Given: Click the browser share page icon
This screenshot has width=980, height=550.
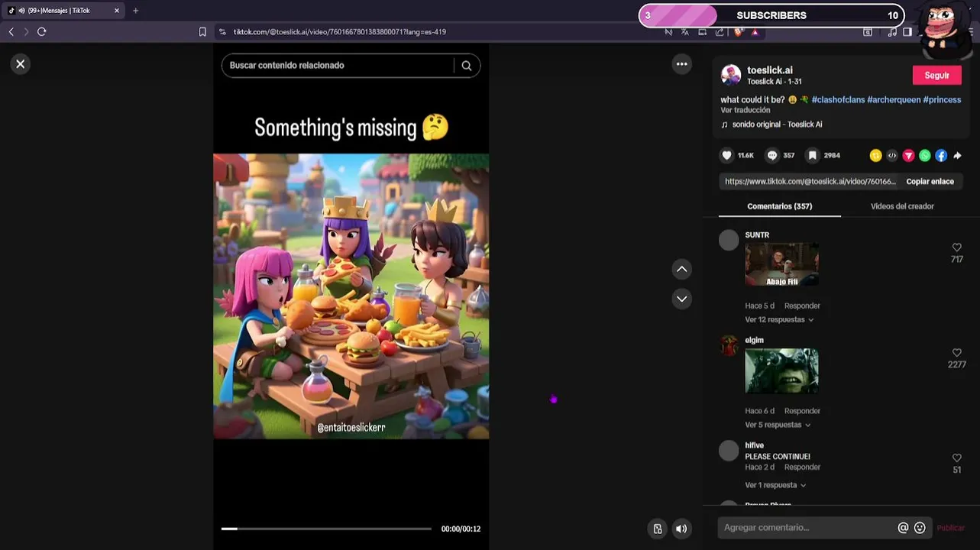Looking at the screenshot, I should pos(720,31).
